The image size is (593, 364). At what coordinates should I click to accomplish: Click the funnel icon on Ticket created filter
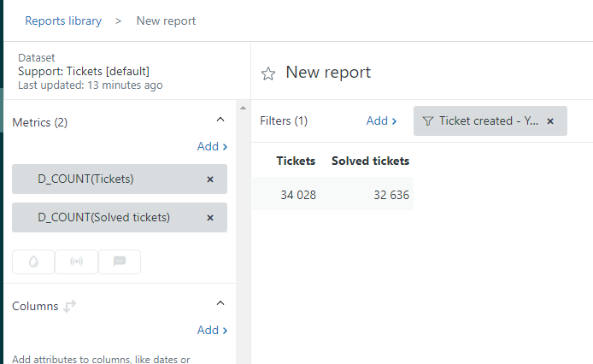(428, 121)
